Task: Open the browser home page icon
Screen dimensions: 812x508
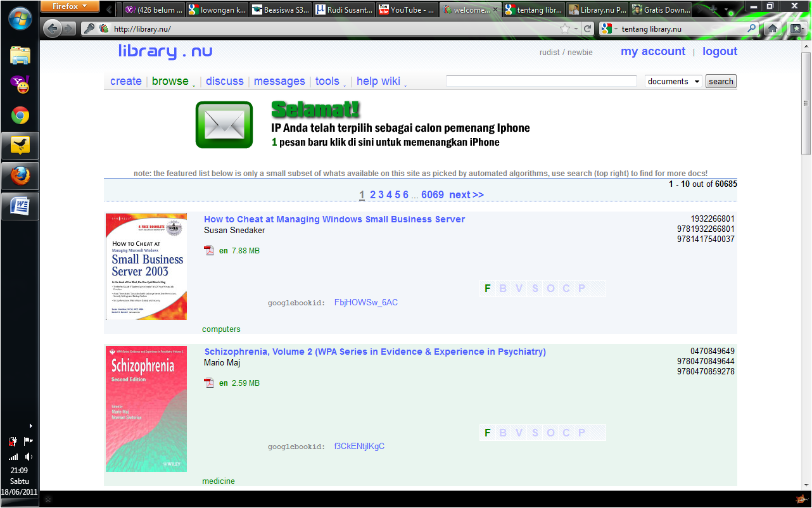Action: click(772, 29)
